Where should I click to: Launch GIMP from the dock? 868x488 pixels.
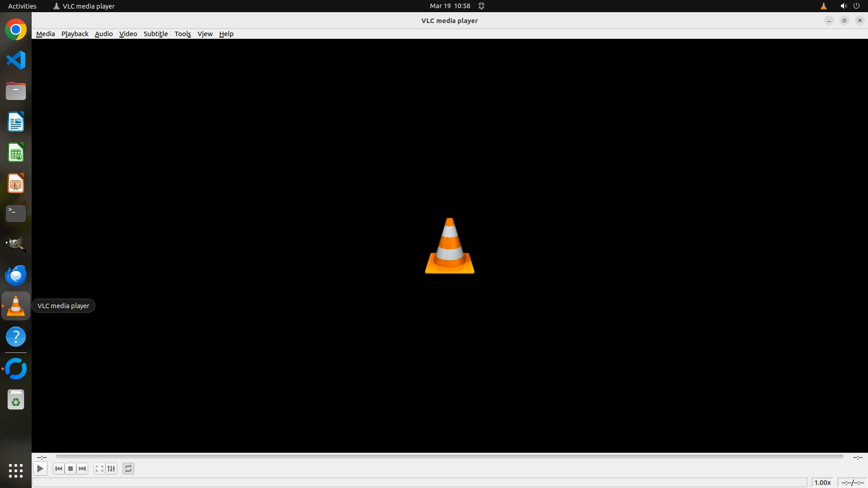point(16,244)
